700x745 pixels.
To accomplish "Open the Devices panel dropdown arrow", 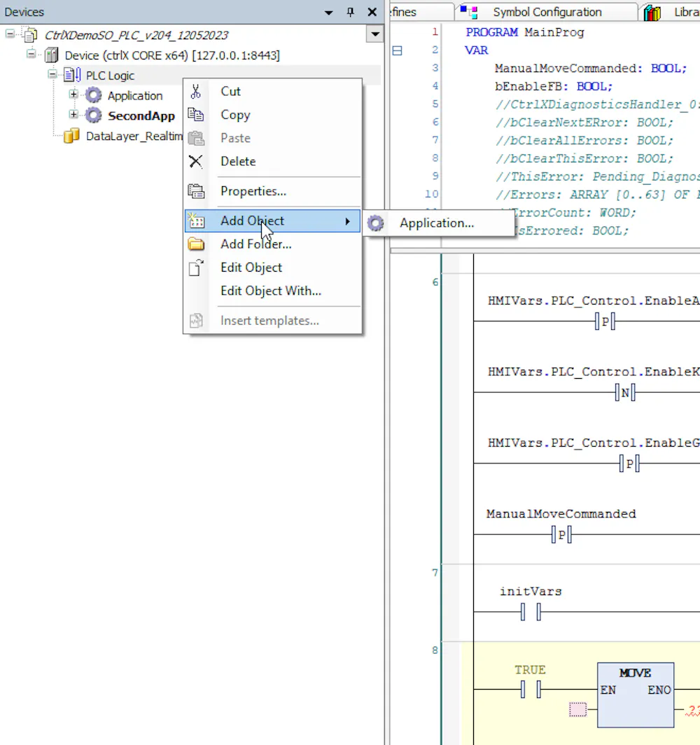I will point(328,13).
